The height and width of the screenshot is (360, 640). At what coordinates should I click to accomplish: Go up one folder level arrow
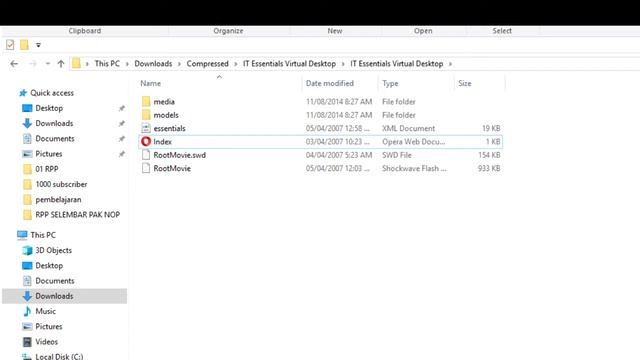click(61, 64)
